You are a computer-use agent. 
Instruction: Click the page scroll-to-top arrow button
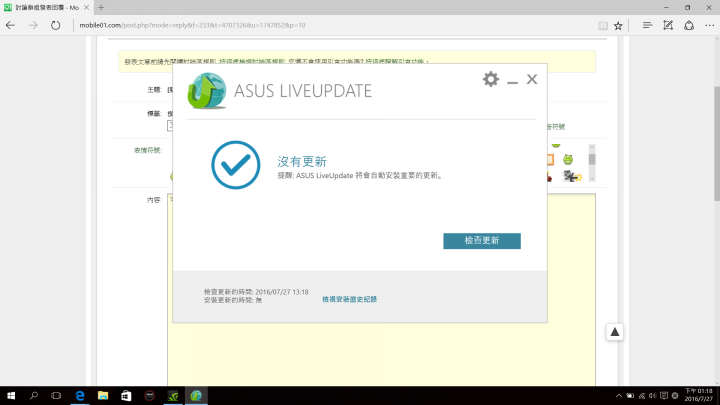[614, 332]
